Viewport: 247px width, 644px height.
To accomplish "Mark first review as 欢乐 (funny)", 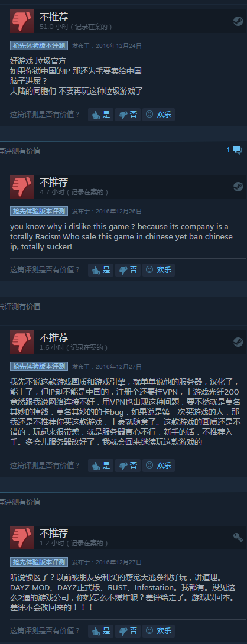I will tap(158, 115).
